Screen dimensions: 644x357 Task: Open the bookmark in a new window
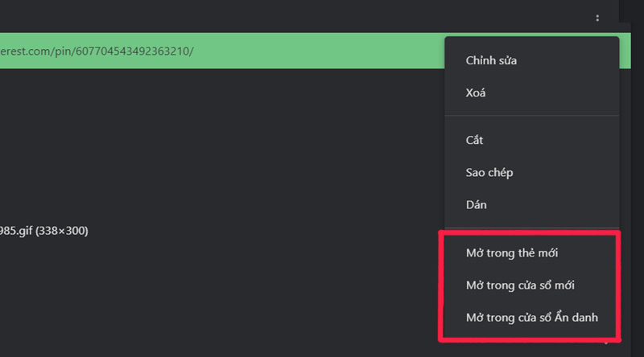(x=520, y=285)
